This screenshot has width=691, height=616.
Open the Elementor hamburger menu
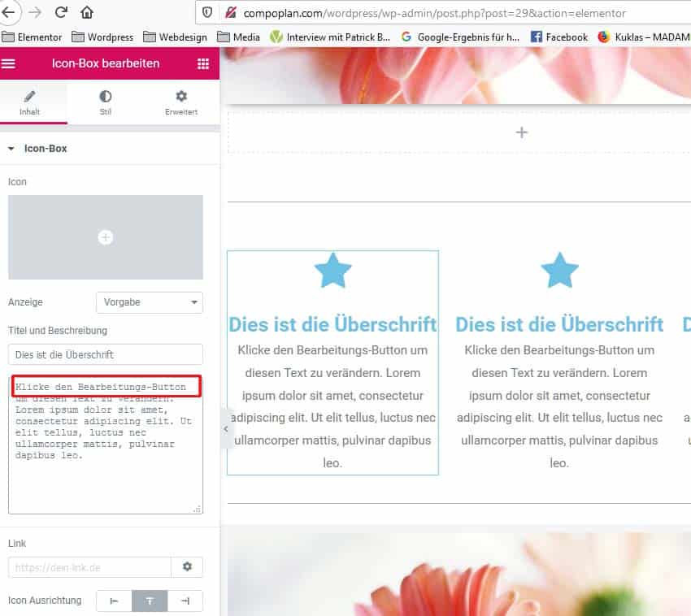[8, 63]
